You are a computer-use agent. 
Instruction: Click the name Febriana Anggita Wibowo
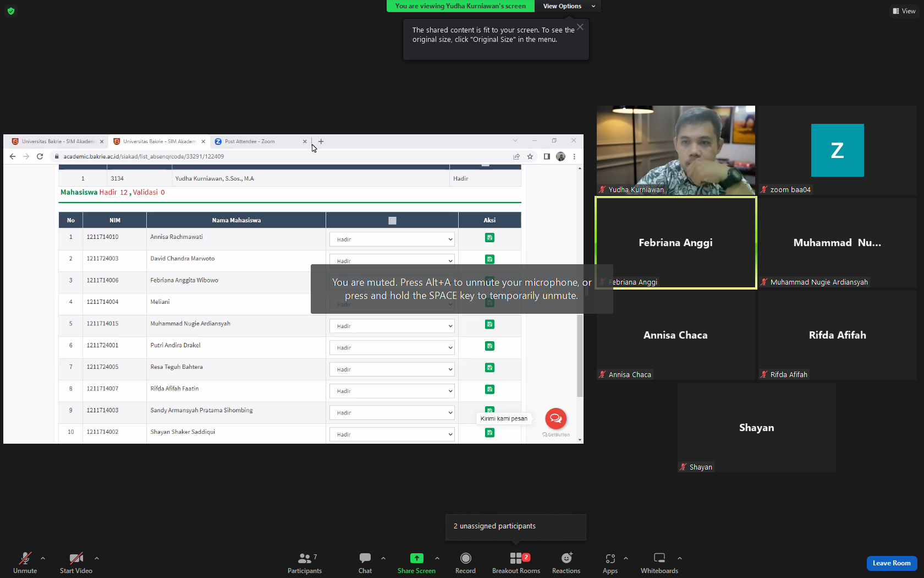[184, 280]
